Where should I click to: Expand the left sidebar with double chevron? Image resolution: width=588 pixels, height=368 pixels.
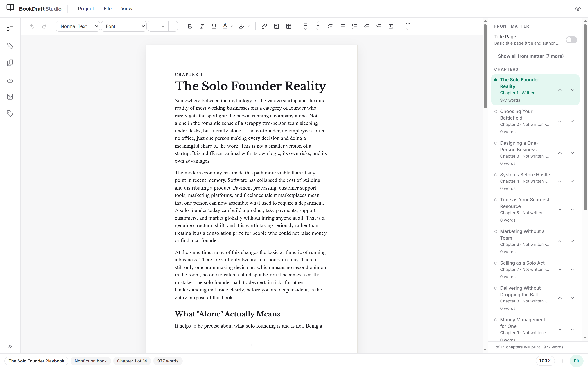coord(10,346)
